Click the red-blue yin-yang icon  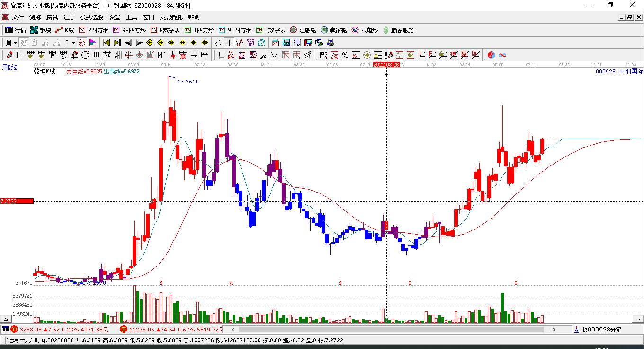(x=492, y=55)
